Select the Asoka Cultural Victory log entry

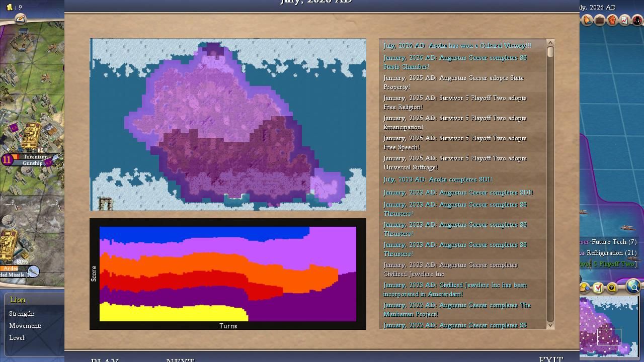point(457,46)
